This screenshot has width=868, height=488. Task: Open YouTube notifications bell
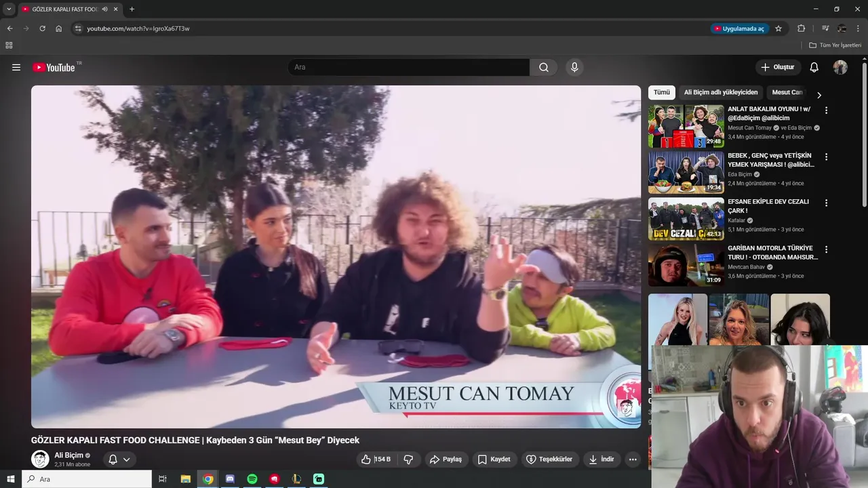[814, 67]
